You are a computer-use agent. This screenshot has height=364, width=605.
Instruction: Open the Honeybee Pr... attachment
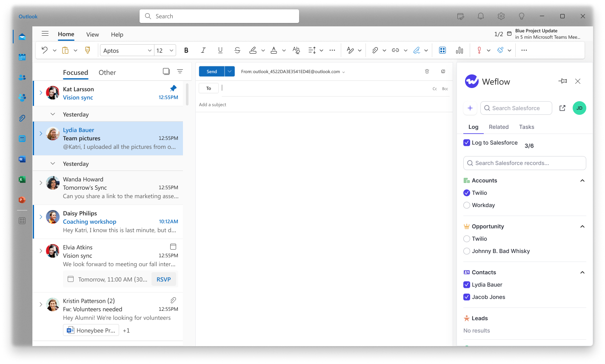[91, 330]
